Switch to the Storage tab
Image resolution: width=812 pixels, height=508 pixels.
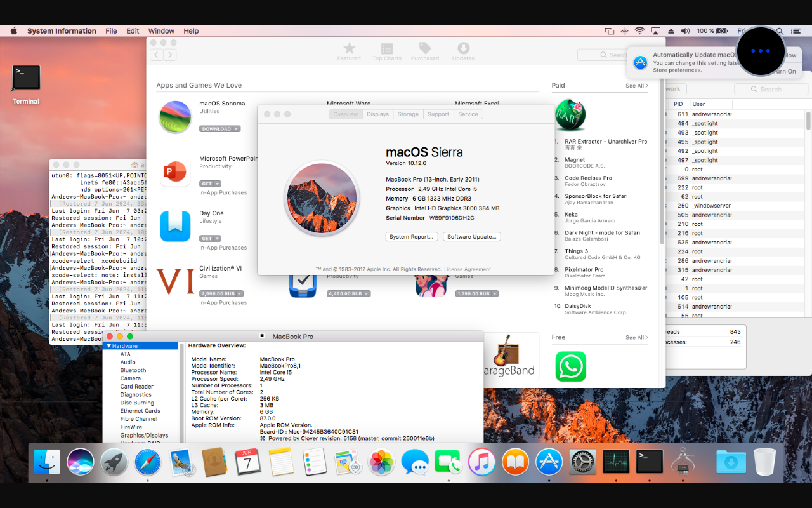(408, 114)
